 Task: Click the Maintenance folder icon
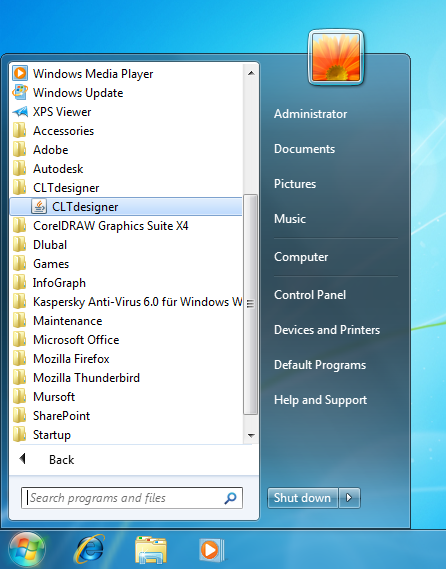click(x=20, y=320)
